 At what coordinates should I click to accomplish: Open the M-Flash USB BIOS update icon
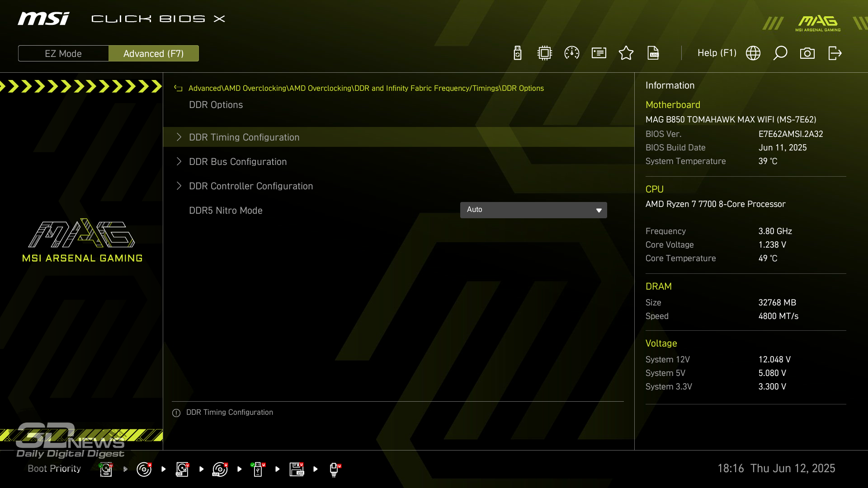pos(518,53)
